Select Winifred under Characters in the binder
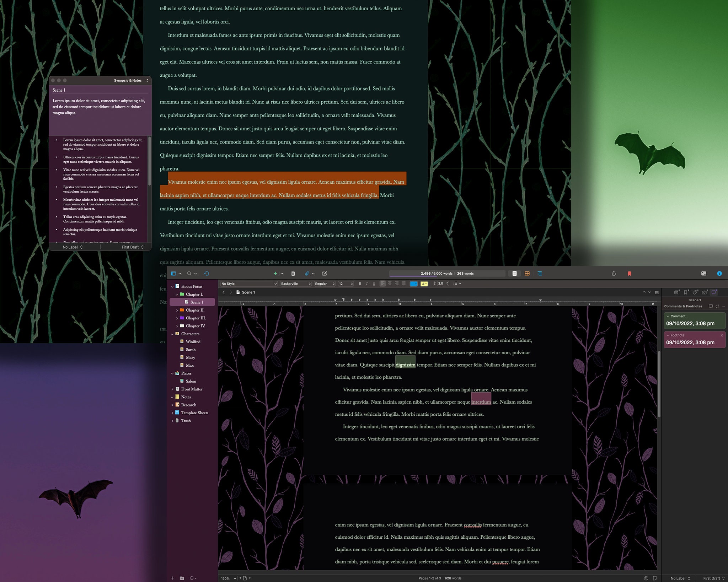The height and width of the screenshot is (582, 728). pos(193,341)
